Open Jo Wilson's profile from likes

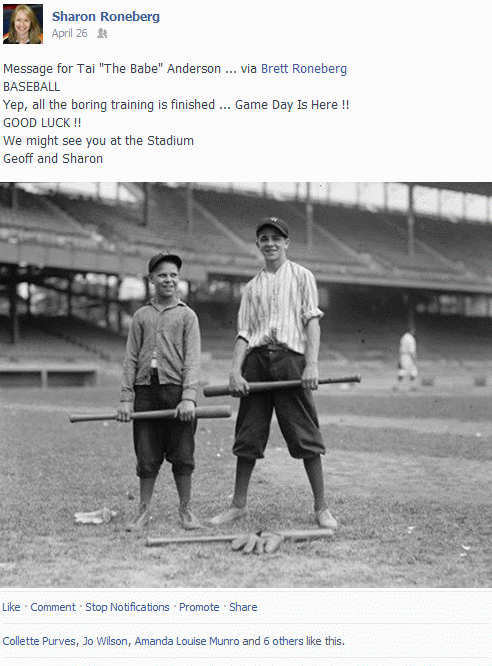[x=105, y=641]
